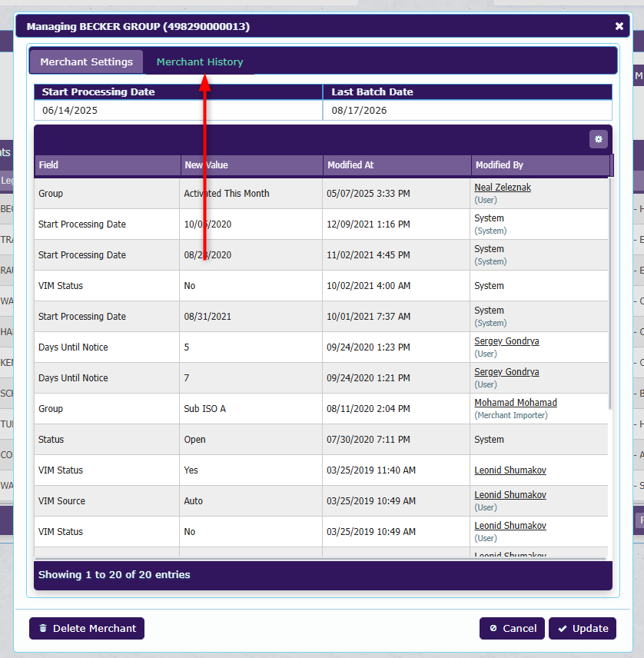Switch to Merchant Settings tab
This screenshot has width=644, height=658.
pyautogui.click(x=86, y=61)
